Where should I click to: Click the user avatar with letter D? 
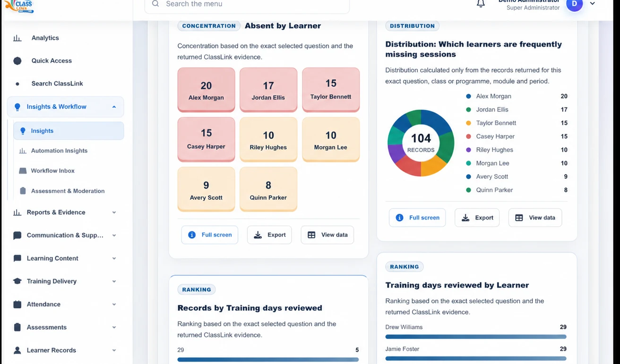(x=575, y=4)
